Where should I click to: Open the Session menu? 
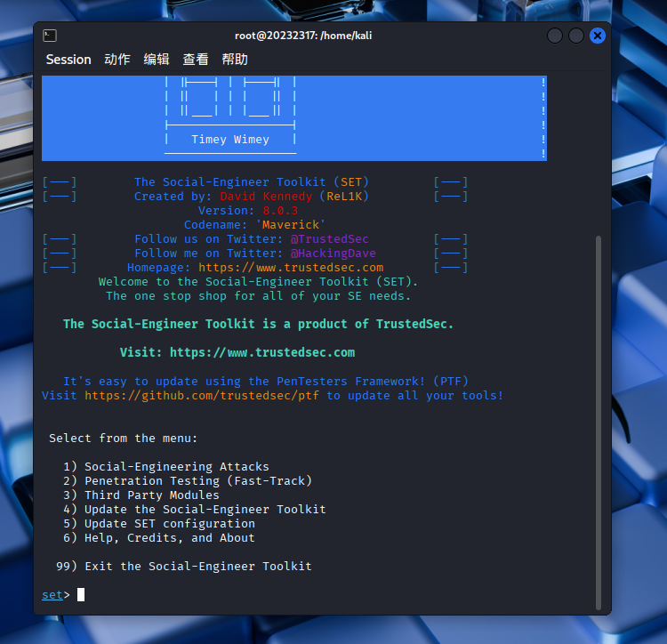coord(68,60)
